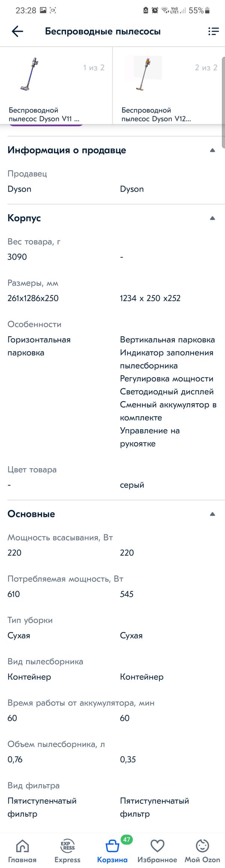Viewport: 225px width, 868px height.
Task: Collapse the Информация о продавце section
Action: [x=212, y=150]
